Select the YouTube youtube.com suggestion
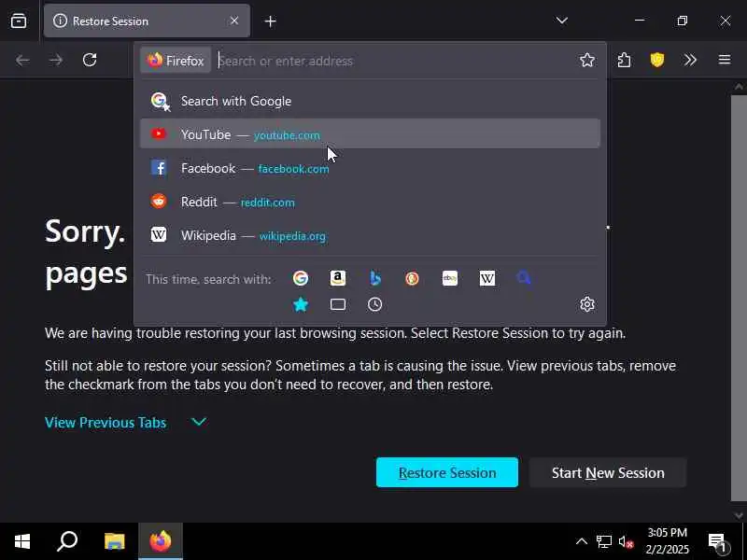 [370, 133]
